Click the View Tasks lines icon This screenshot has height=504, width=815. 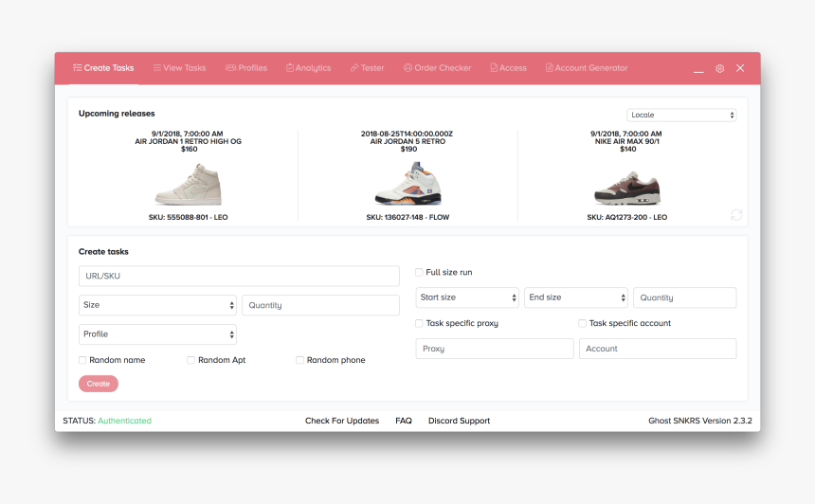tap(156, 67)
